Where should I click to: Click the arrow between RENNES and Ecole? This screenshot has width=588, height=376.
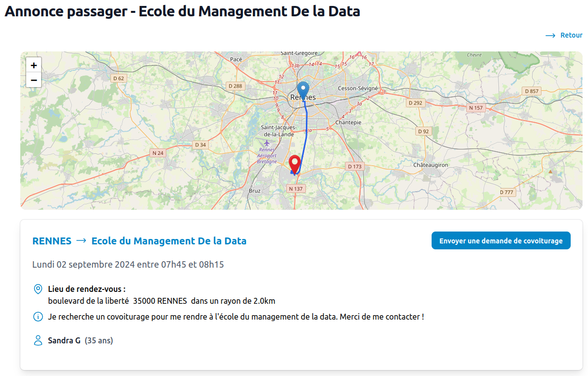(x=82, y=241)
